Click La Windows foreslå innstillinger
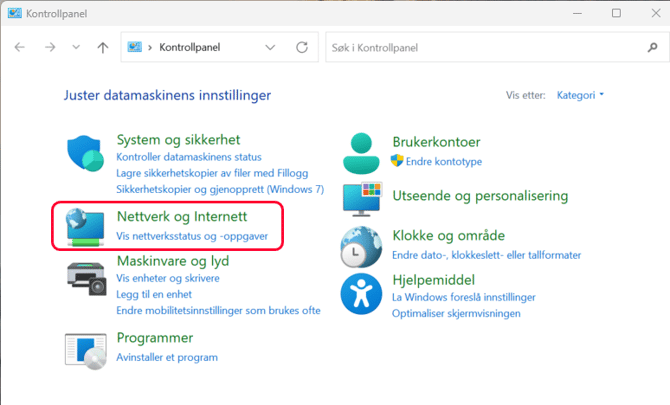The width and height of the screenshot is (670, 405). point(464,297)
